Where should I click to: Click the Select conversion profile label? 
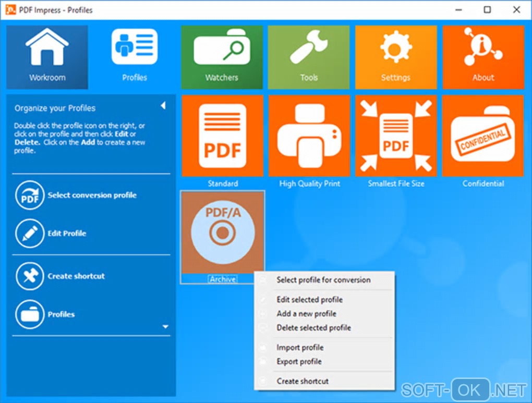tap(92, 195)
